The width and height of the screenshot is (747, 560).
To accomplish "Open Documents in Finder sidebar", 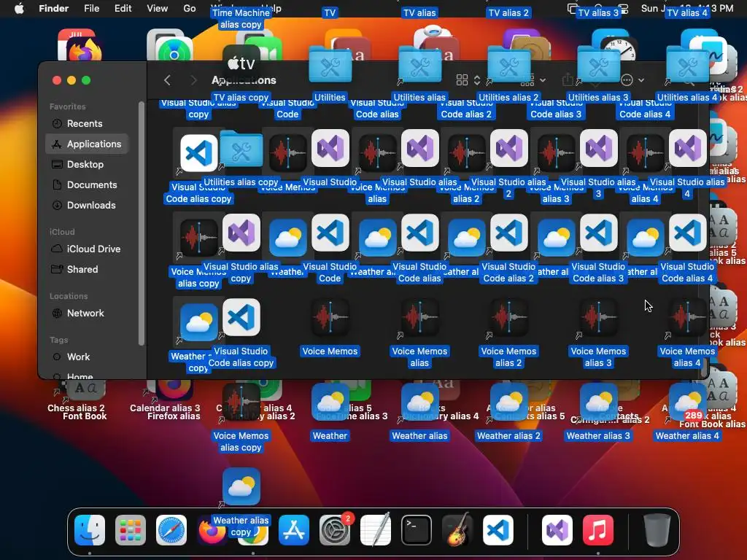I will 87,184.
